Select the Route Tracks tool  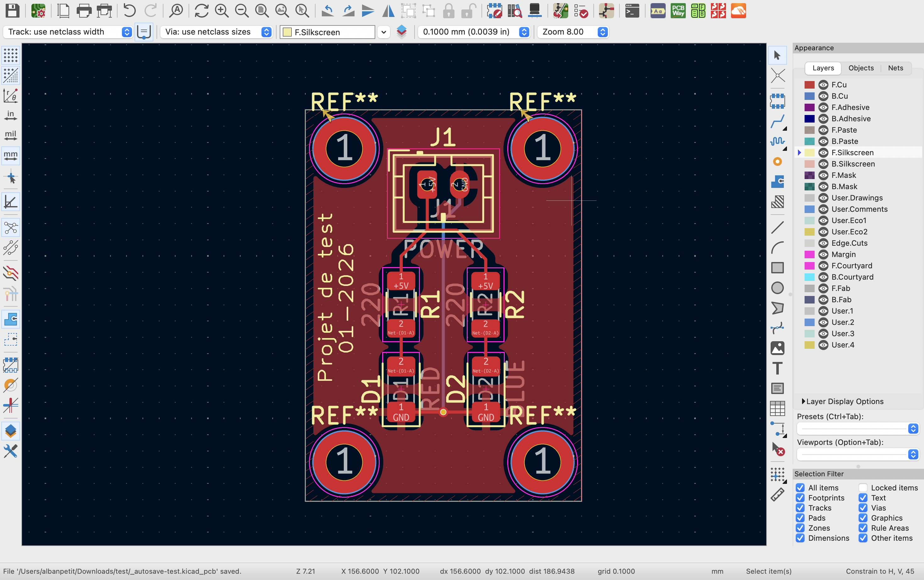(x=778, y=122)
